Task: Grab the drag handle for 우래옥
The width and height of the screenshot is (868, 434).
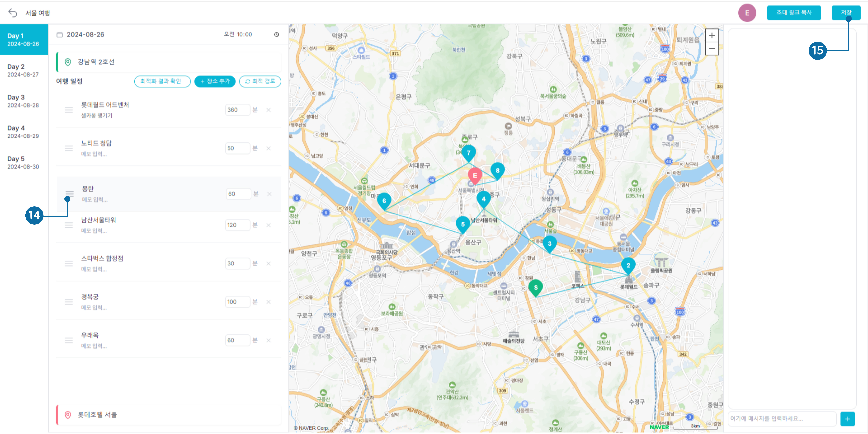Action: [x=69, y=340]
